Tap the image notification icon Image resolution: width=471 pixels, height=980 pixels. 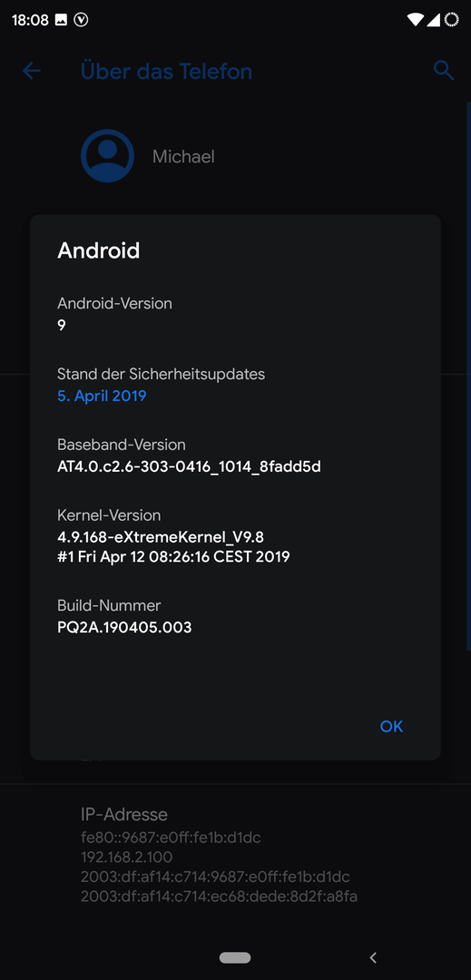61,20
